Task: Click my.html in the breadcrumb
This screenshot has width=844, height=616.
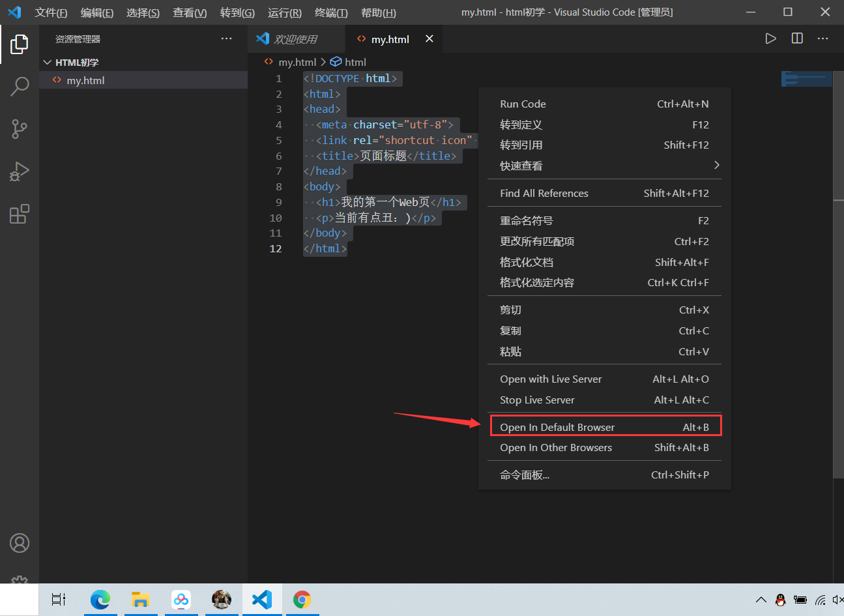Action: tap(297, 62)
